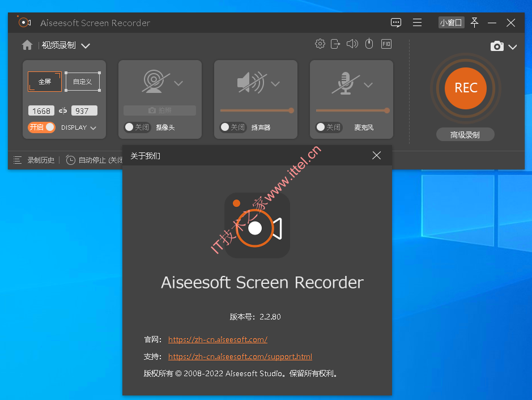Image resolution: width=532 pixels, height=400 pixels.
Task: Expand the screenshot camera dropdown arrow
Action: pyautogui.click(x=513, y=47)
